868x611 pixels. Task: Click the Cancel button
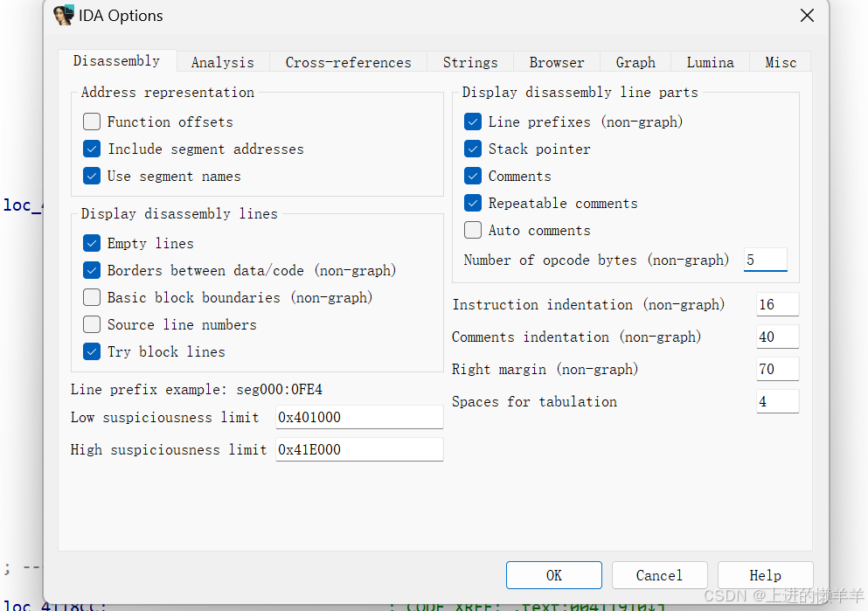point(659,575)
